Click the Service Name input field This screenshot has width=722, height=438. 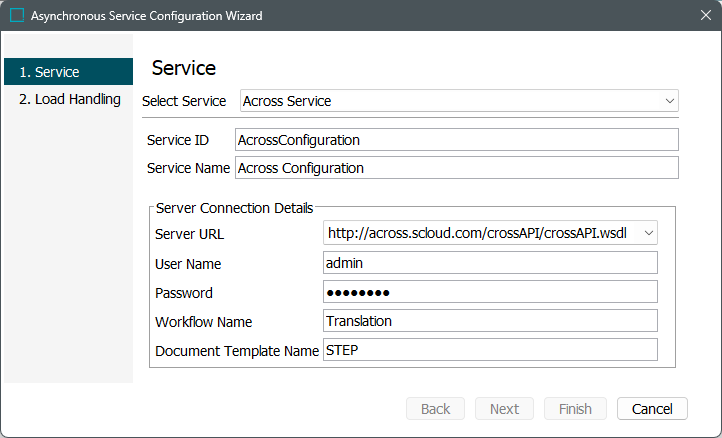pos(456,168)
